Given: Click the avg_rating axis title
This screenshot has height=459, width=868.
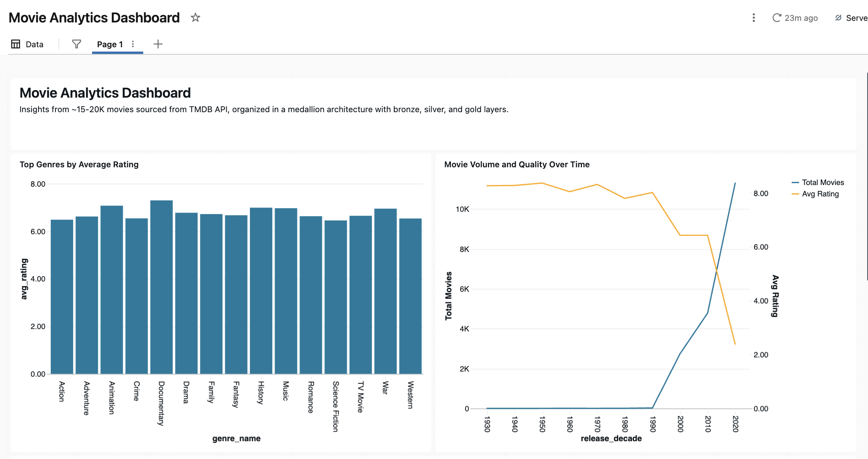Looking at the screenshot, I should click(24, 279).
